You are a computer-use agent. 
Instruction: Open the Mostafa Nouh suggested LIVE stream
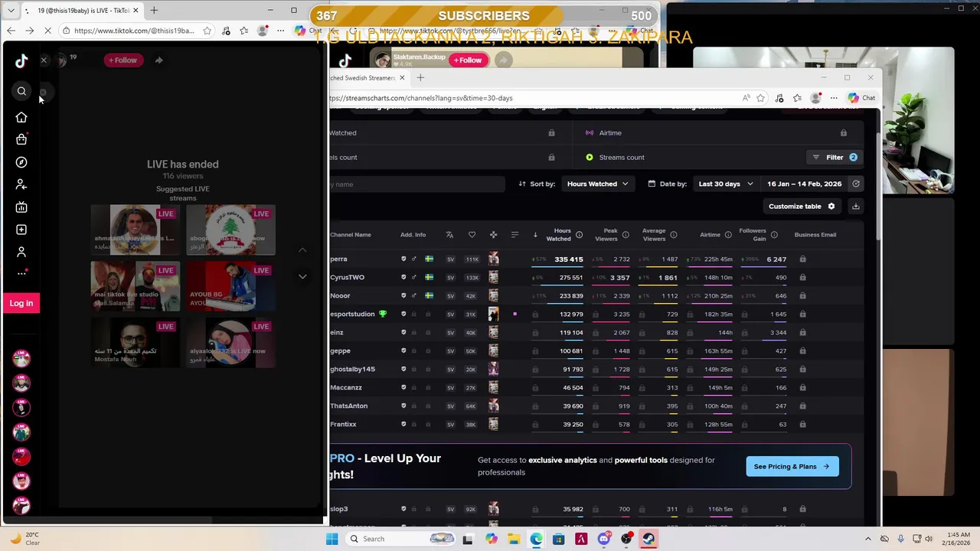(136, 344)
